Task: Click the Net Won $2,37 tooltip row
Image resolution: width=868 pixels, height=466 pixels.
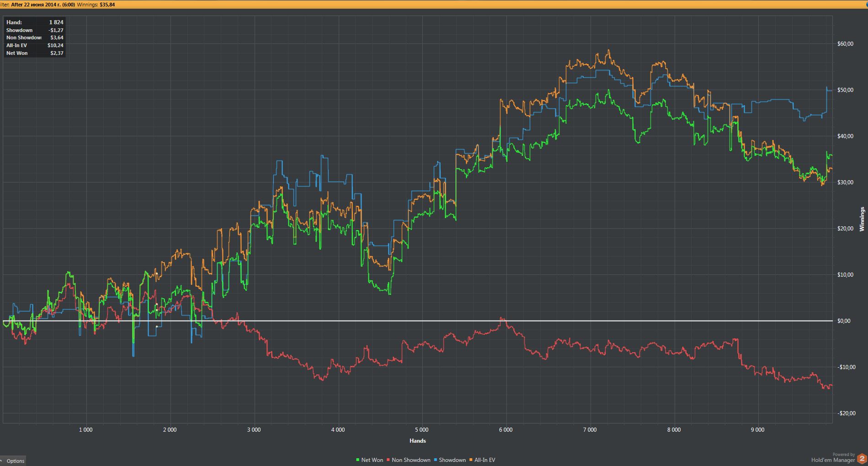Action: pos(35,53)
